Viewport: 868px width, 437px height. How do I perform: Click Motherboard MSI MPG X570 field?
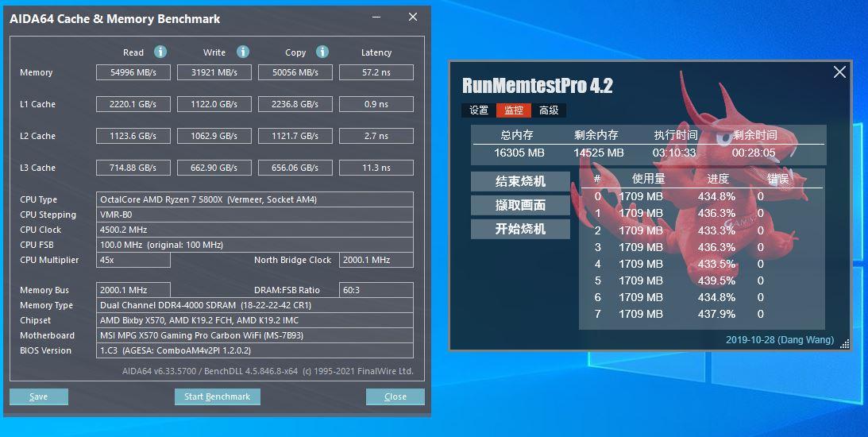pyautogui.click(x=255, y=335)
